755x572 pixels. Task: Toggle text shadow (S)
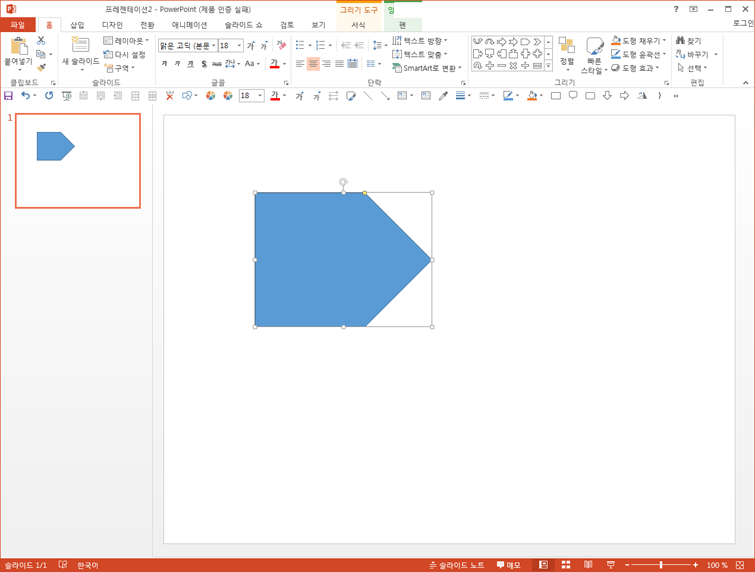204,64
